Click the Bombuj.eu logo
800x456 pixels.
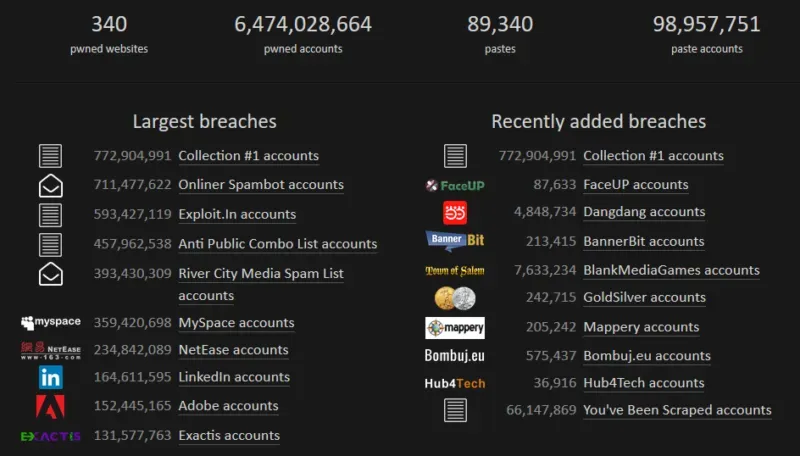tap(455, 356)
